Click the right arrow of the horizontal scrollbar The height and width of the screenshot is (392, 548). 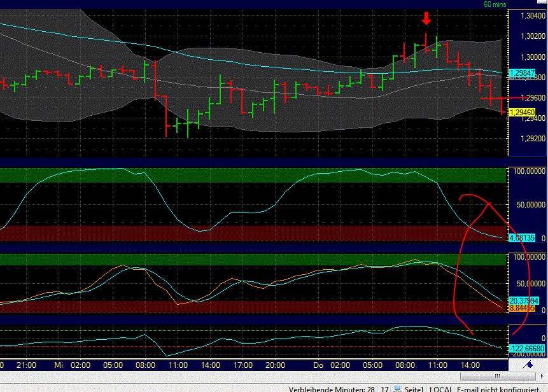tap(542, 375)
